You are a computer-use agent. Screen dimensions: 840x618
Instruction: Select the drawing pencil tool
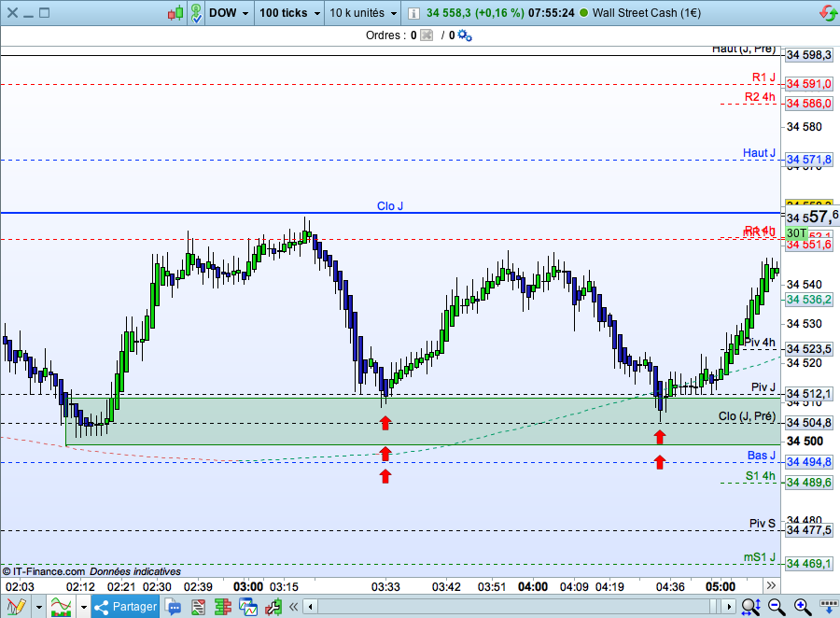(16, 607)
